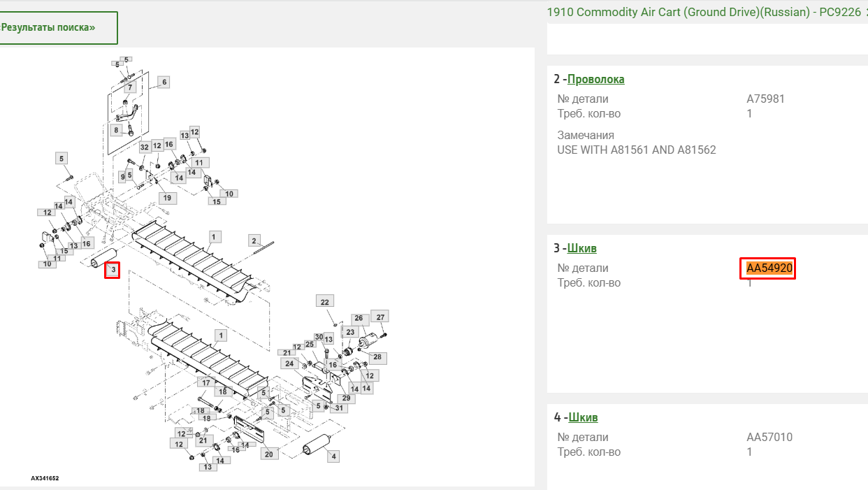Click the diagram reference code AX341652
The image size is (868, 490).
click(45, 478)
